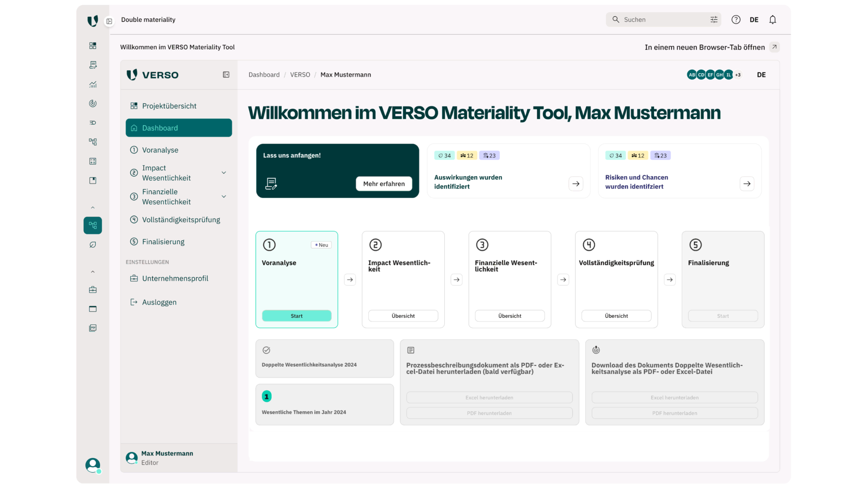
Task: Open the notifications bell
Action: click(772, 20)
